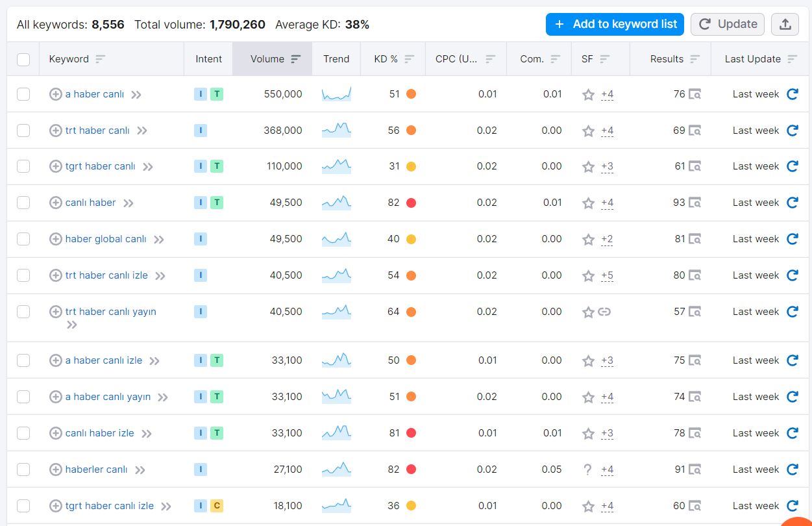Viewport: 812px width, 526px height.
Task: Open keyword link 'tgrt haber canlı izle'
Action: point(110,506)
